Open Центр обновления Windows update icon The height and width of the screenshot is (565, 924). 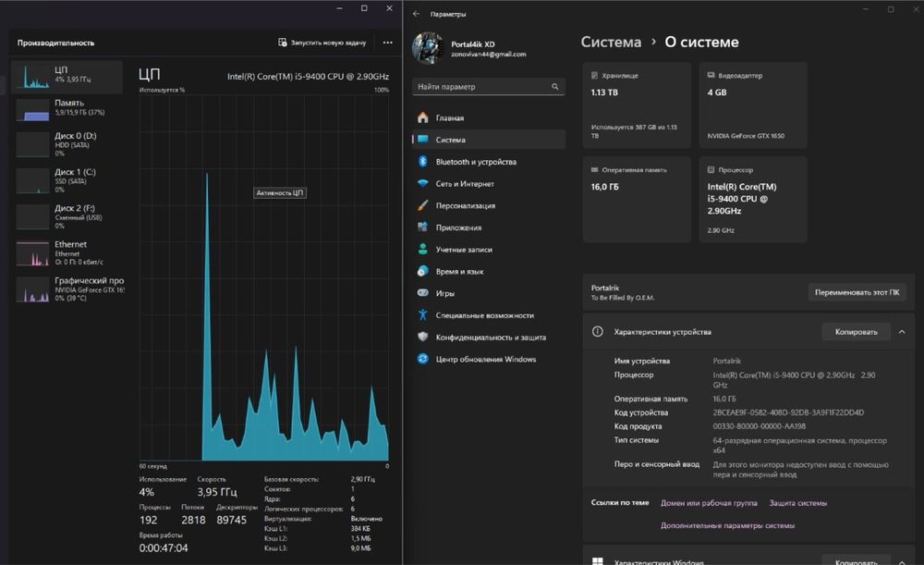[422, 359]
